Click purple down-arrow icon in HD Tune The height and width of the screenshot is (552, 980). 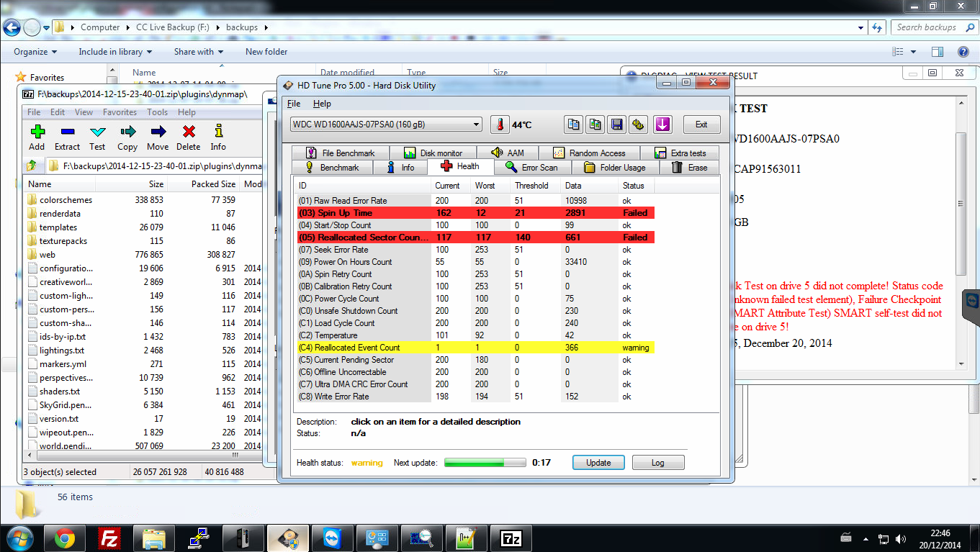click(x=662, y=125)
